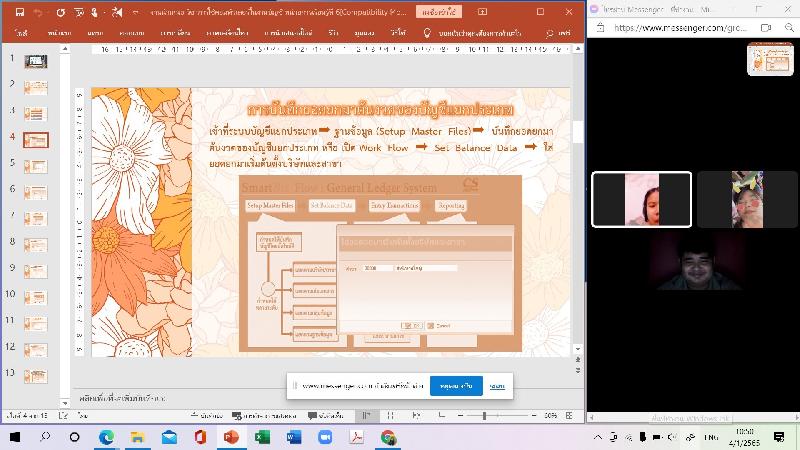Click the hide link in the sharing notification bar
Viewport: 800px width, 450px height.
click(x=496, y=385)
